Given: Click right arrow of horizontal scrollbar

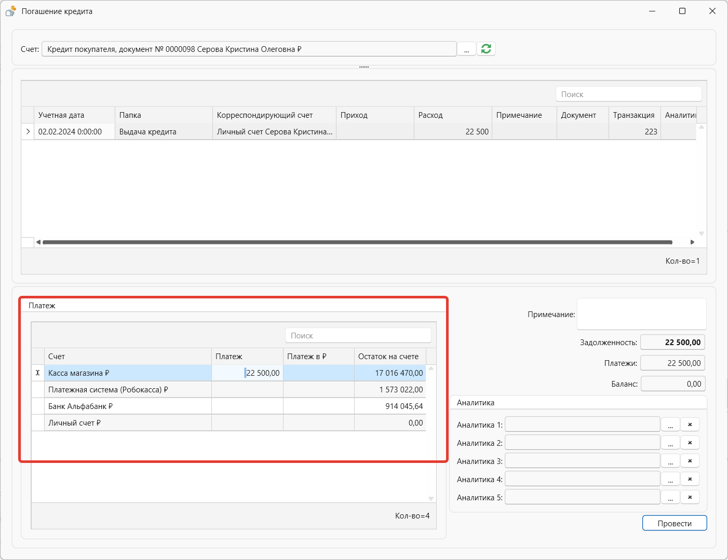Looking at the screenshot, I should pos(692,242).
